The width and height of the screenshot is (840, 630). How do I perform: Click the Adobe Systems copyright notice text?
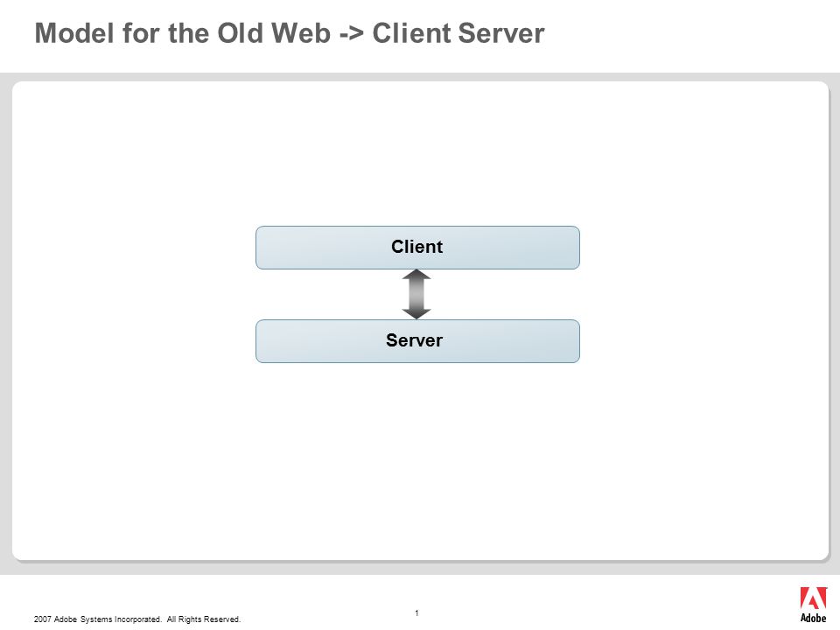(x=137, y=619)
